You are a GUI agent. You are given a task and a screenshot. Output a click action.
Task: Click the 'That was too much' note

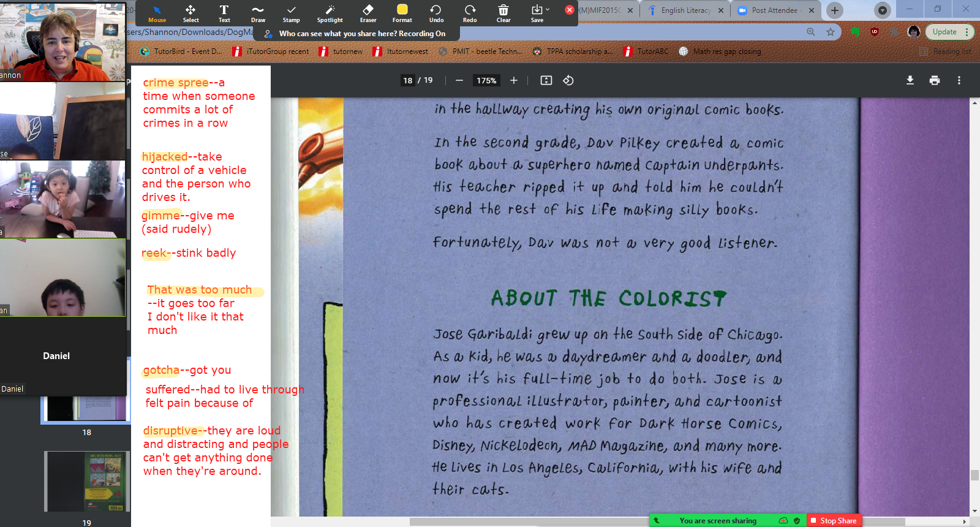pyautogui.click(x=200, y=290)
